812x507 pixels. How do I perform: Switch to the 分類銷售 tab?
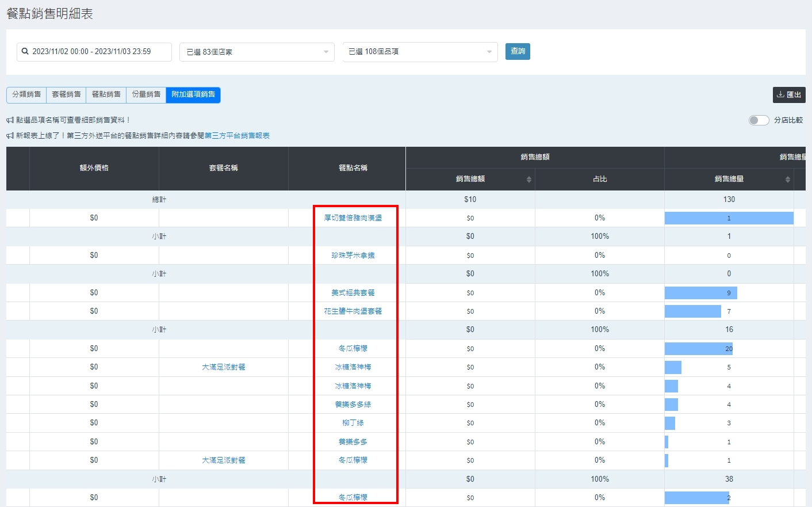pyautogui.click(x=26, y=95)
